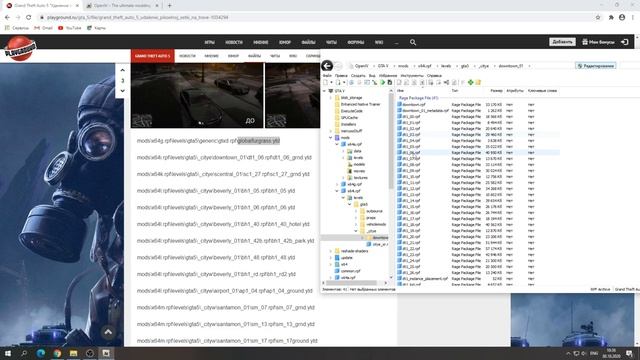Expand the vehiclemods folder tree node
The image size is (640, 360).
point(356,224)
